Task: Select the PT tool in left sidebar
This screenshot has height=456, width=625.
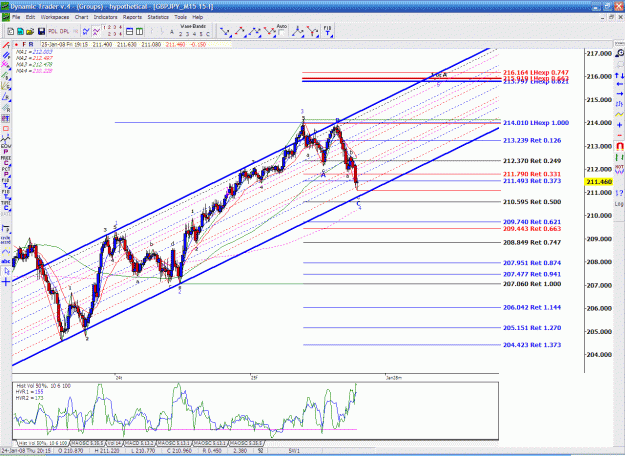Action: coord(6,118)
